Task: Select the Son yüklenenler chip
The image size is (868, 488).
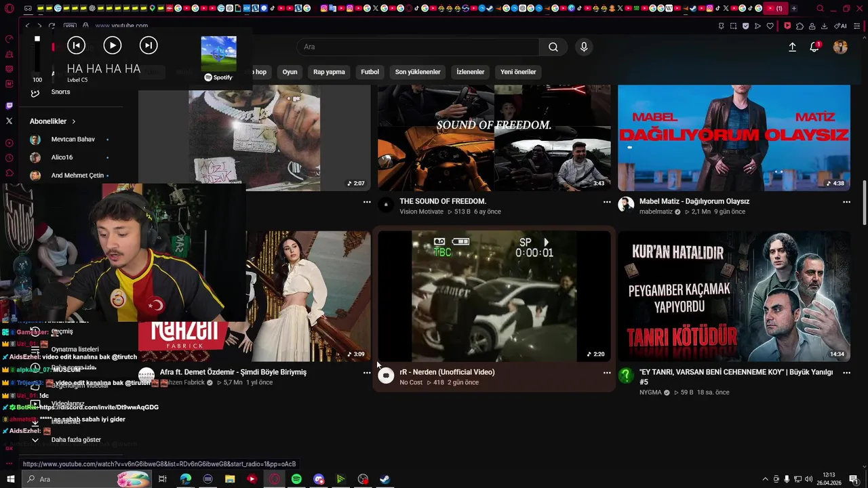Action: click(418, 72)
